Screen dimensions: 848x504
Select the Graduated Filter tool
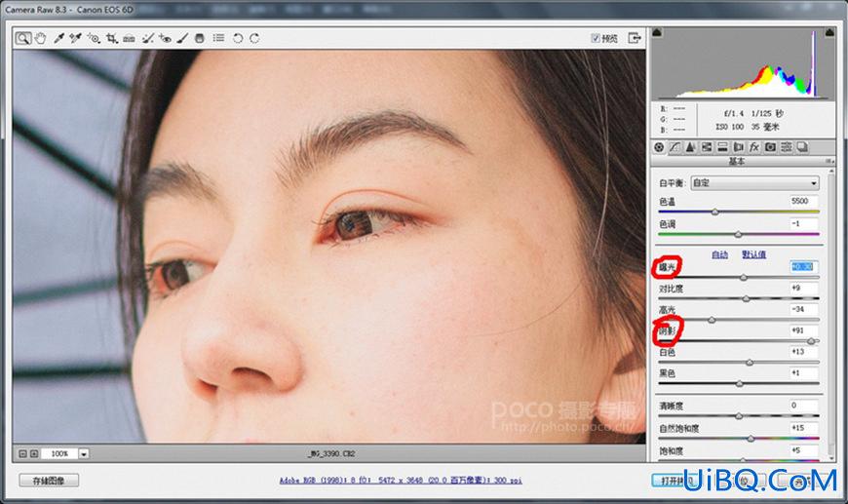(x=200, y=38)
